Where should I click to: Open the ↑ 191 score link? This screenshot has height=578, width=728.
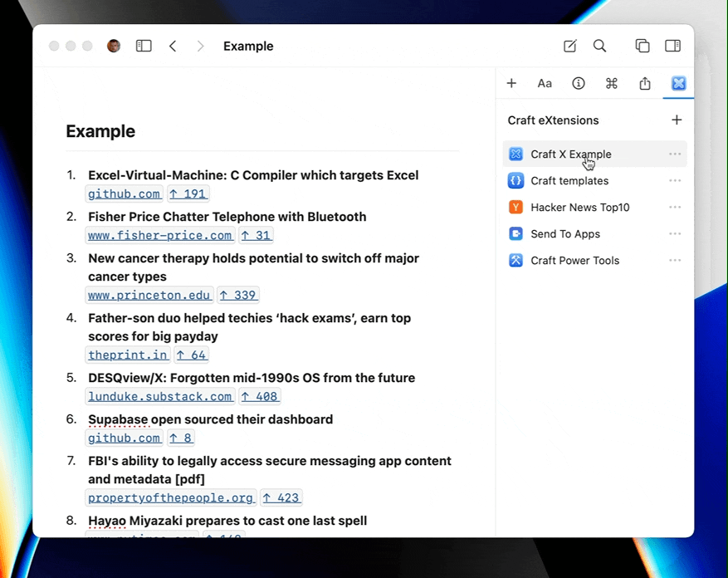[188, 193]
